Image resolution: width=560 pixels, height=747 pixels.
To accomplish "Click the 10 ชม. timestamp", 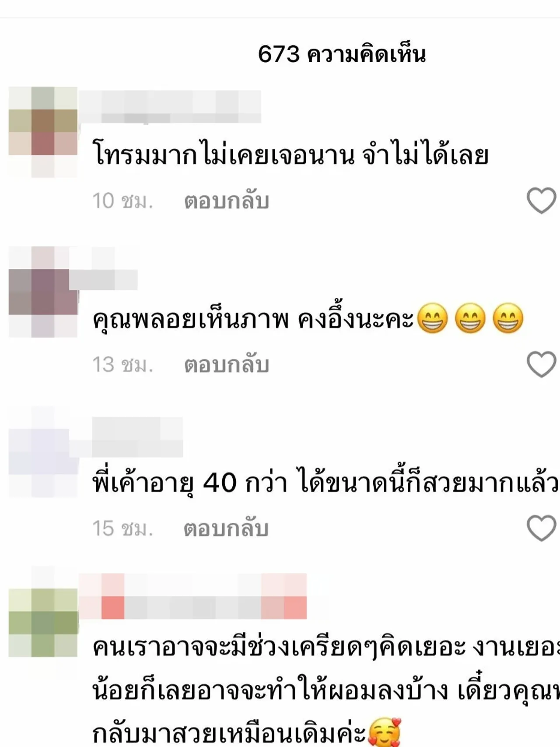I will (x=122, y=201).
